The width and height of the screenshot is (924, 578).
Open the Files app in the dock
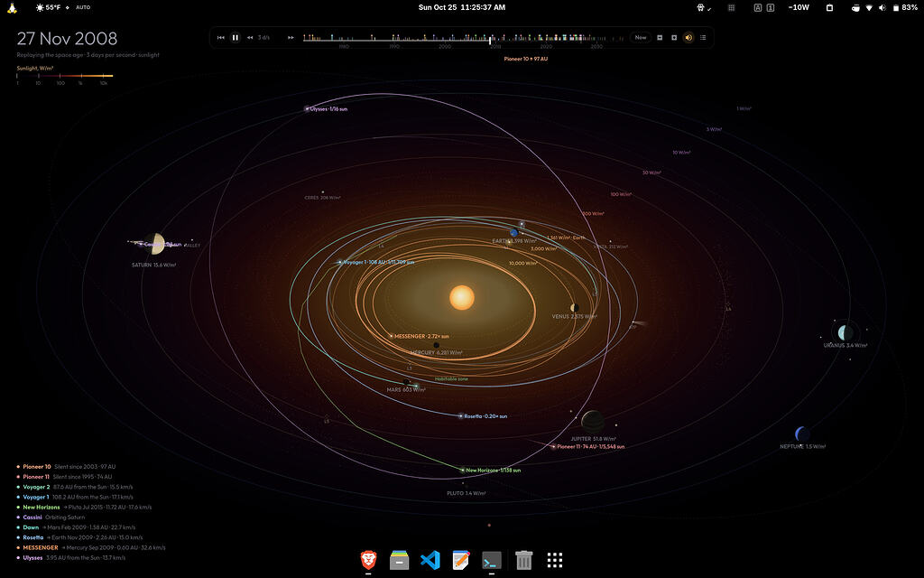tap(399, 560)
